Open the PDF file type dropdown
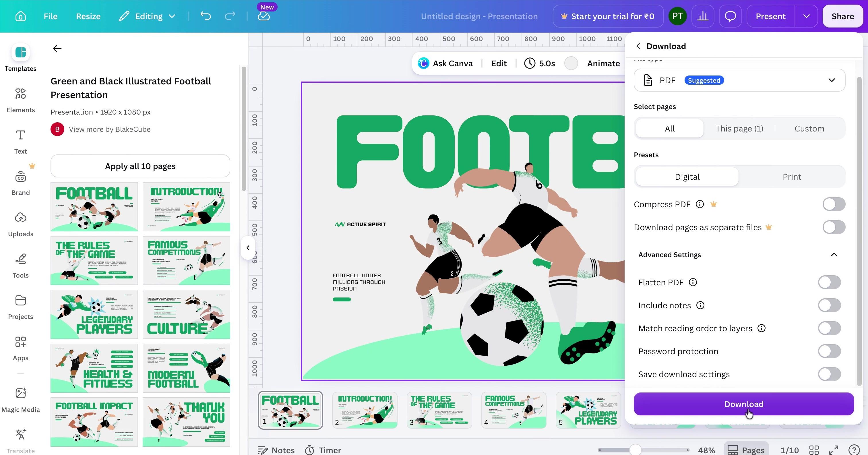The width and height of the screenshot is (868, 455). pyautogui.click(x=739, y=80)
